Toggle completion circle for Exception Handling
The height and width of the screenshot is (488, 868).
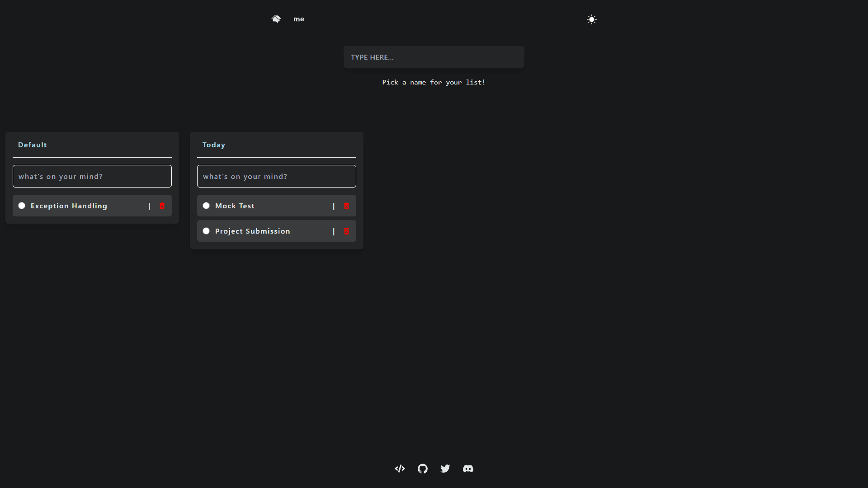21,206
